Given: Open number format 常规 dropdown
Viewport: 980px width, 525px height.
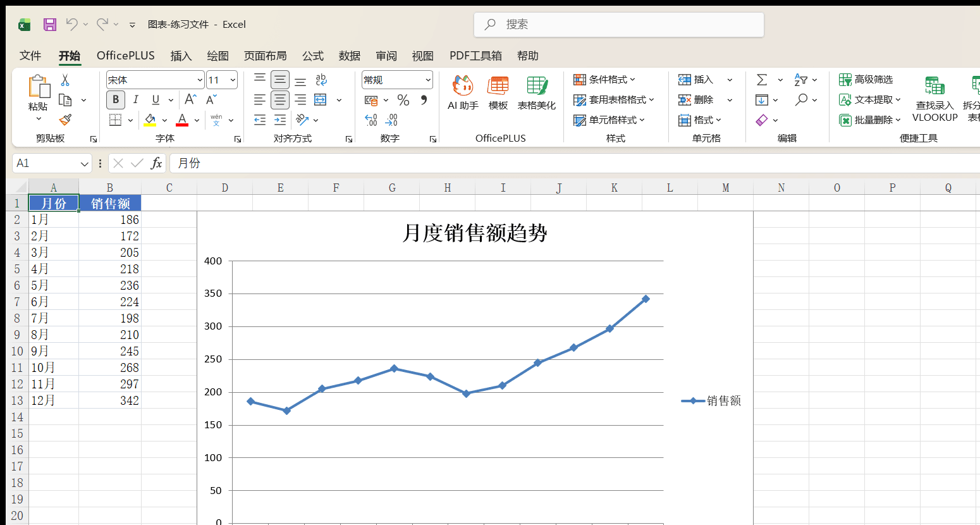Looking at the screenshot, I should pyautogui.click(x=428, y=80).
